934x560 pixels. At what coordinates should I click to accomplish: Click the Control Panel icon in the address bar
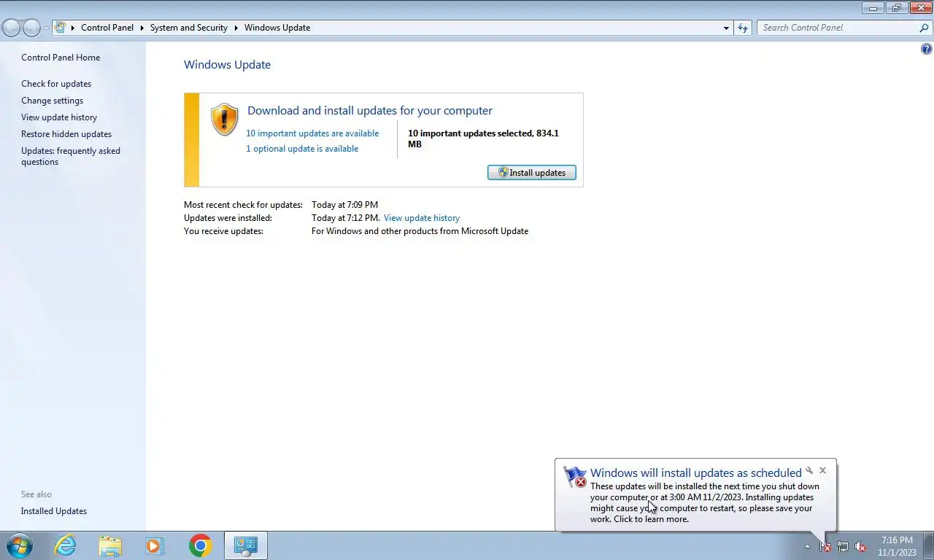point(61,28)
